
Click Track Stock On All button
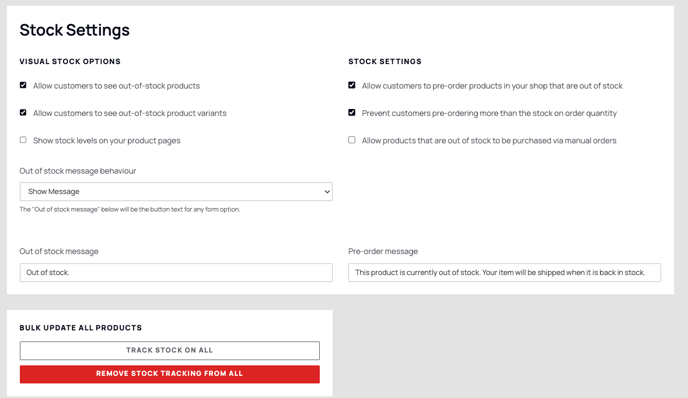[x=170, y=351]
